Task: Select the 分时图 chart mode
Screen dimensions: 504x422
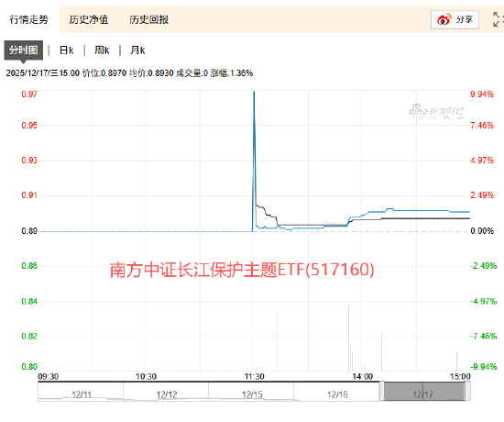Action: [24, 50]
